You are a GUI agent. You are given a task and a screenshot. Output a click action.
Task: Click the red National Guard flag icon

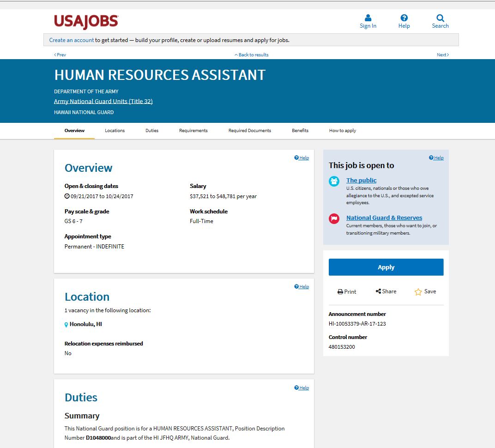coord(334,218)
